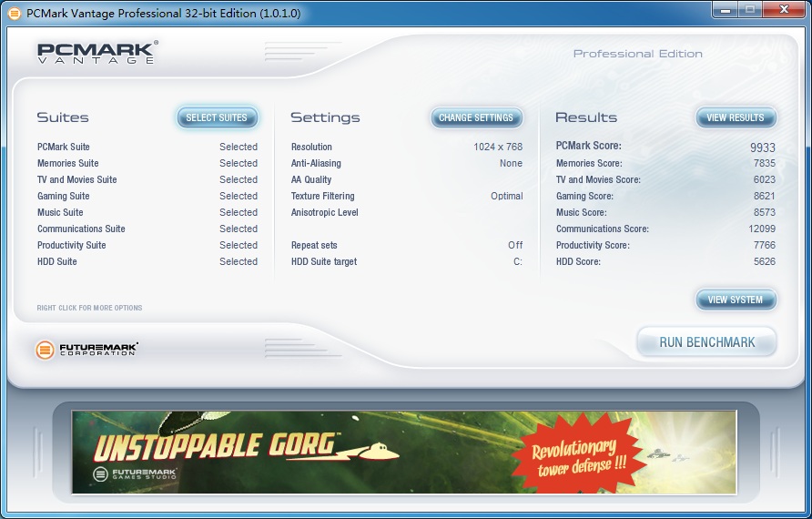Image resolution: width=812 pixels, height=519 pixels.
Task: Click the Anti-Aliasing setting label
Action: point(316,163)
